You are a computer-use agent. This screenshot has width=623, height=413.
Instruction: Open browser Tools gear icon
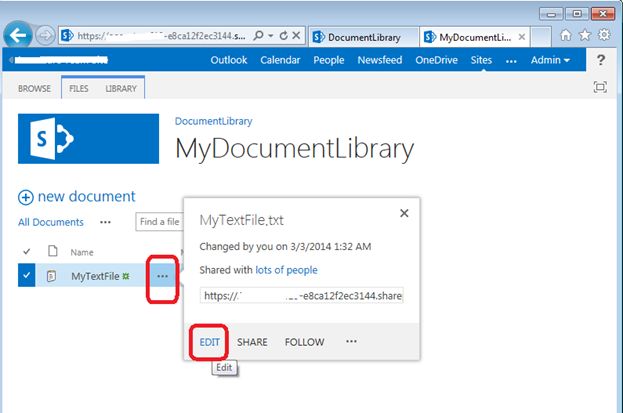[604, 35]
